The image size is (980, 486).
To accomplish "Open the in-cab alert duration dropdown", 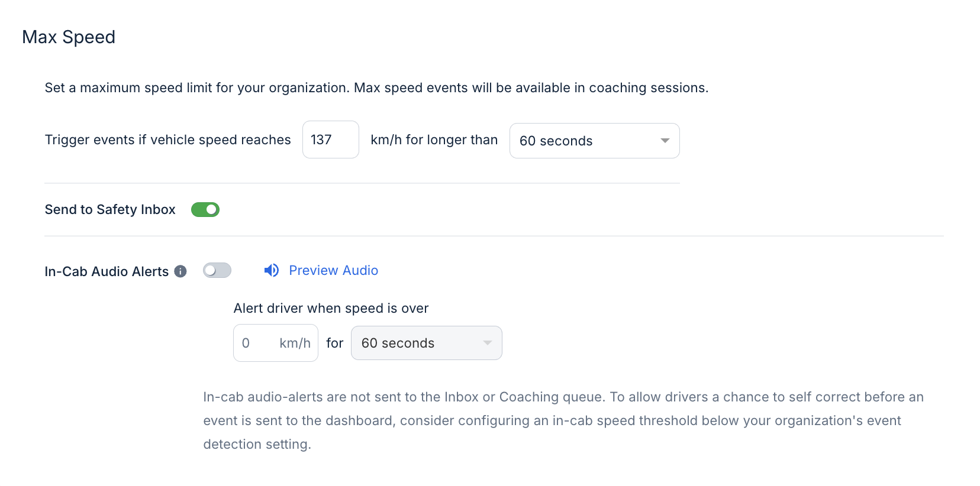I will [426, 343].
